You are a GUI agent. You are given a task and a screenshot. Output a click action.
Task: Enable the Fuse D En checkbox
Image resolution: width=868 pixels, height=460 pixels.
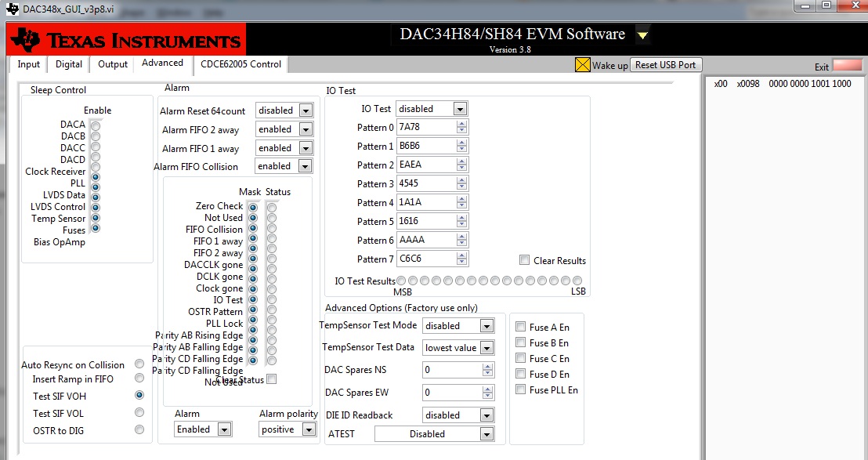point(520,374)
